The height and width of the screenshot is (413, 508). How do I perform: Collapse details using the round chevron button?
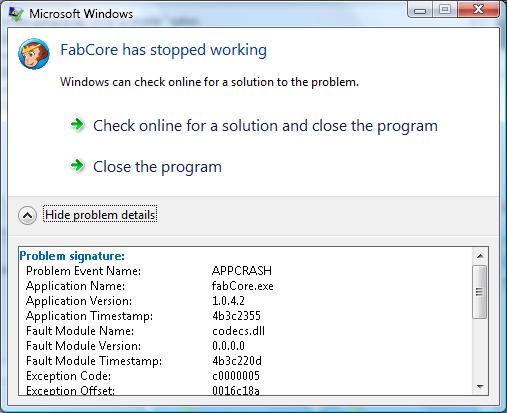[x=27, y=215]
